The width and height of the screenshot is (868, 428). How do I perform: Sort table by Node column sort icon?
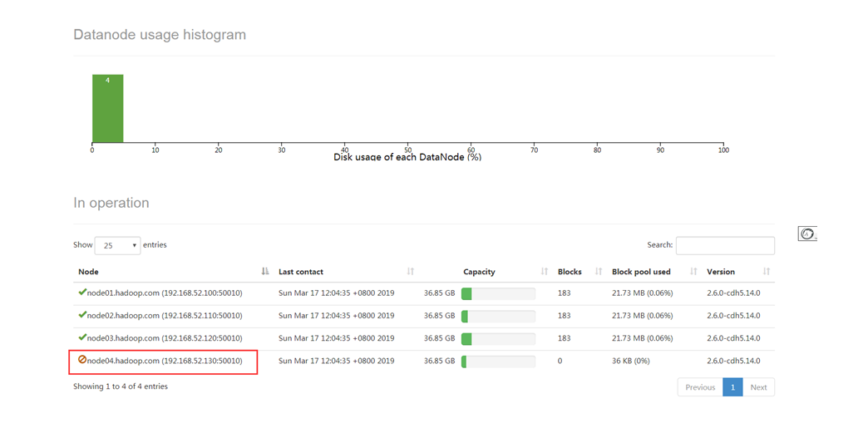pos(265,271)
